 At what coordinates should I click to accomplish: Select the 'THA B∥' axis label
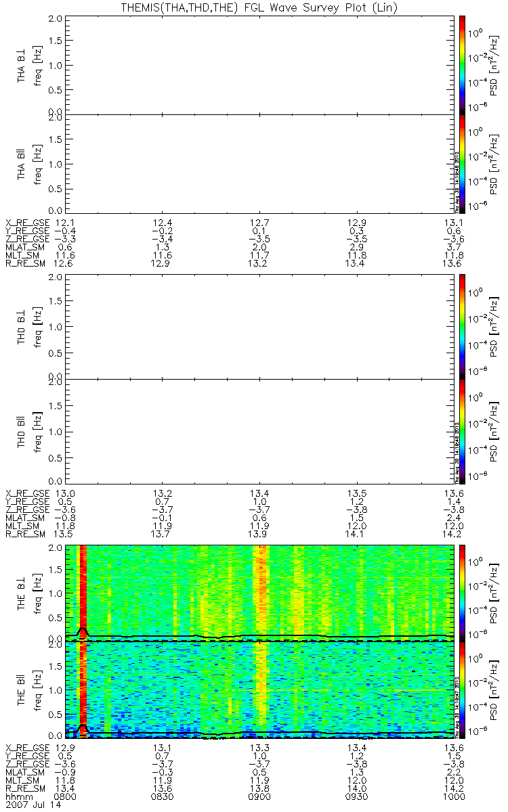pos(22,163)
